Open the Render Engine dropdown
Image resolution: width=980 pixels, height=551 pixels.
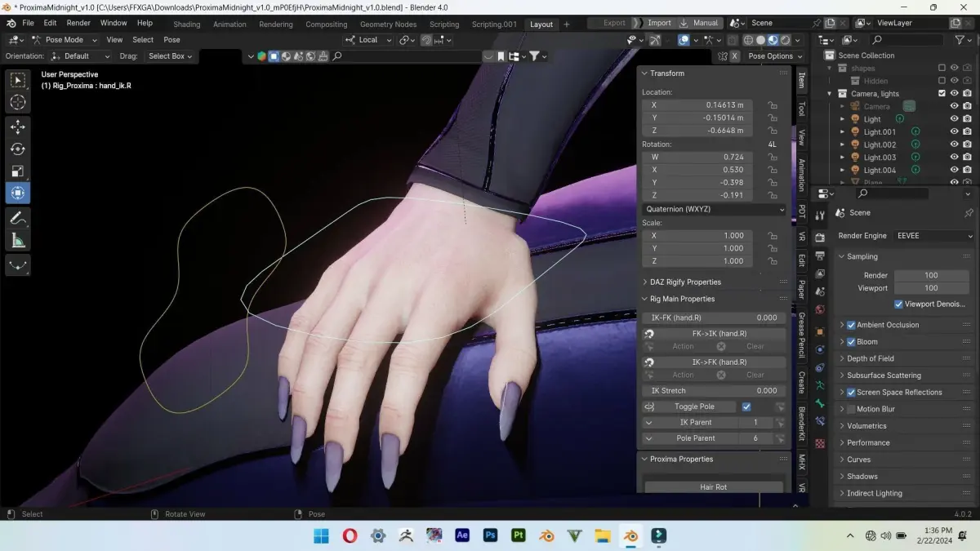click(933, 236)
